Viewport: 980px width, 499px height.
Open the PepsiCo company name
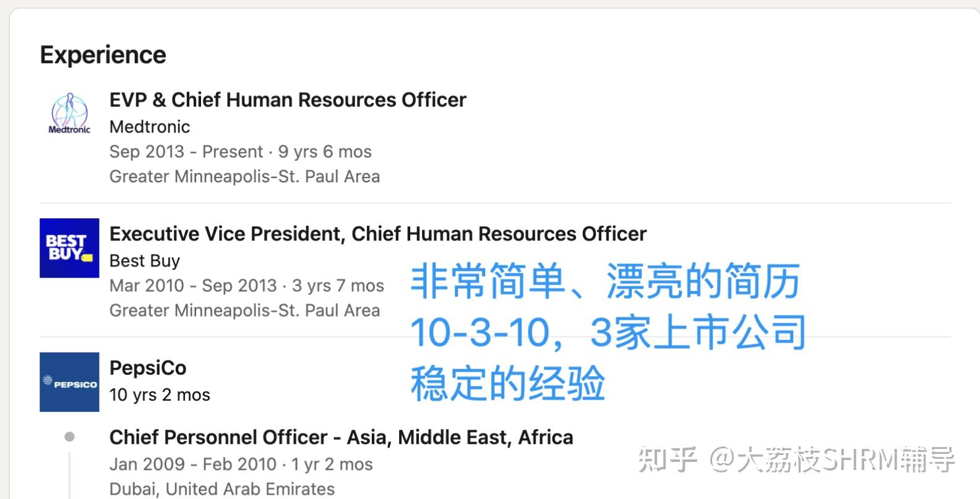click(148, 369)
